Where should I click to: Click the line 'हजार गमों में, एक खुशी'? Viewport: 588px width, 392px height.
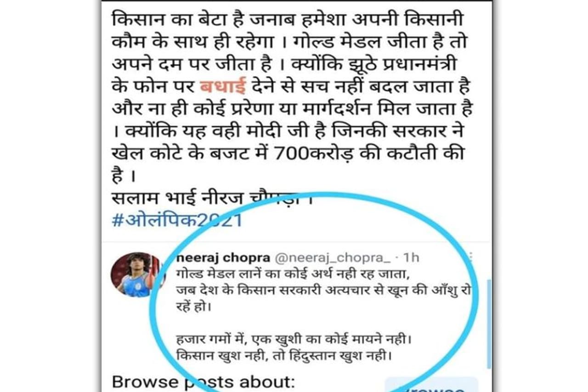tap(293, 341)
